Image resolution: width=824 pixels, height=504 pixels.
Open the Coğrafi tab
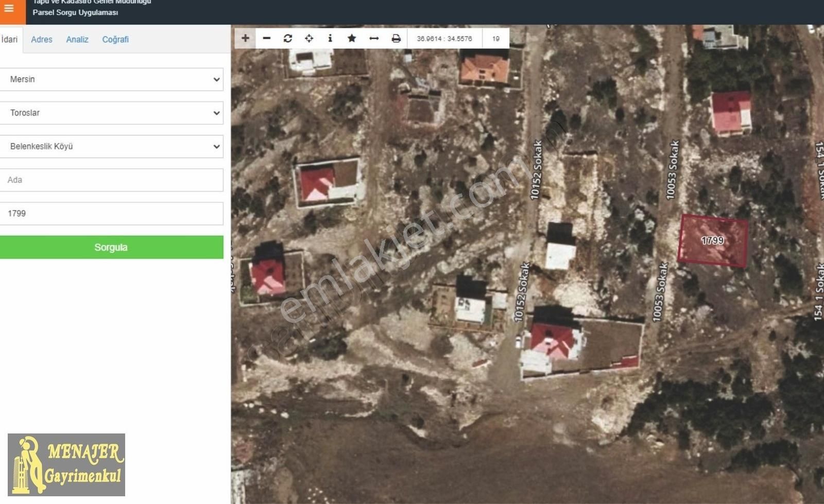point(115,40)
